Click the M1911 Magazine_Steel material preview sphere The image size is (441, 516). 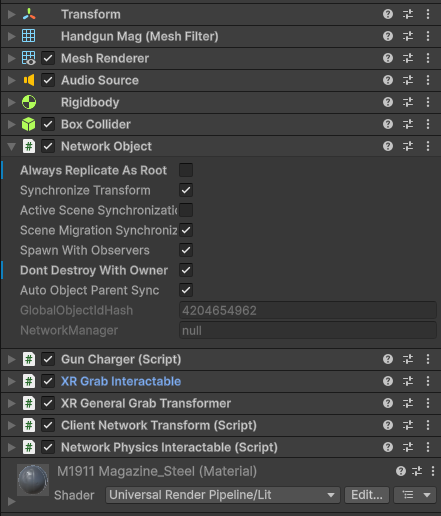(x=33, y=480)
